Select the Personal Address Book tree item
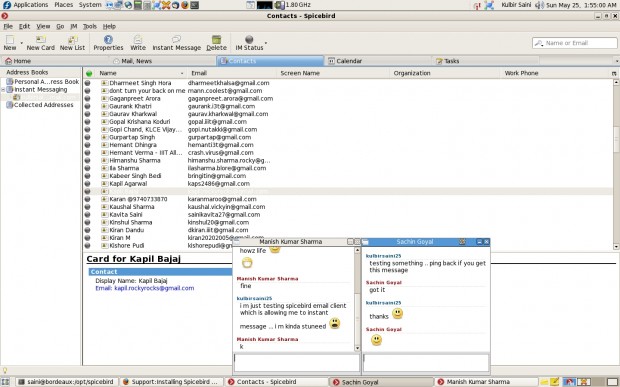This screenshot has width=620, height=387. pos(43,82)
